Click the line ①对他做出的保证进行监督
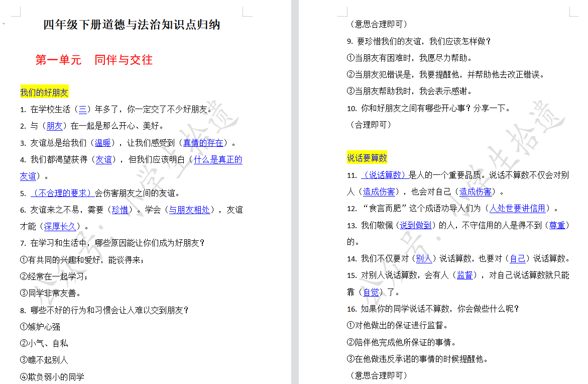 click(x=398, y=325)
